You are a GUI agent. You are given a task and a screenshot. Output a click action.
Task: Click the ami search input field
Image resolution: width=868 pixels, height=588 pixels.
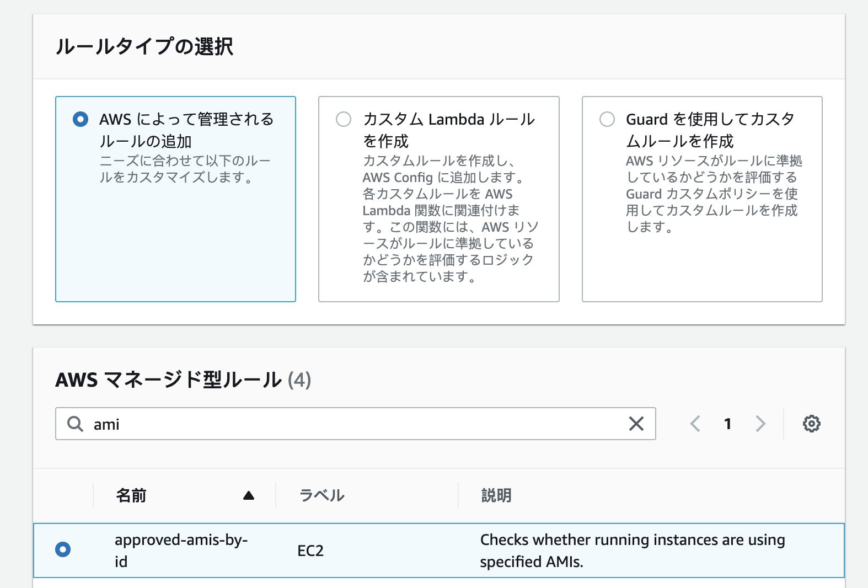(x=356, y=424)
